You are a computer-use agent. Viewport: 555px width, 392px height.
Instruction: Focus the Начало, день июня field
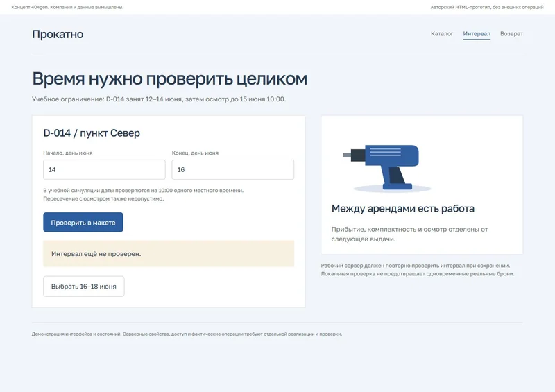(104, 169)
